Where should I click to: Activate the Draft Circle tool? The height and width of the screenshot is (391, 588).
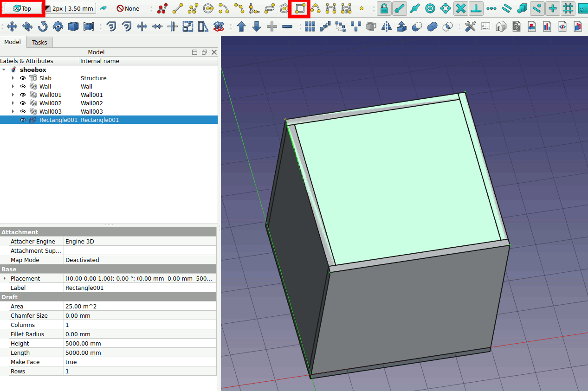coord(208,8)
